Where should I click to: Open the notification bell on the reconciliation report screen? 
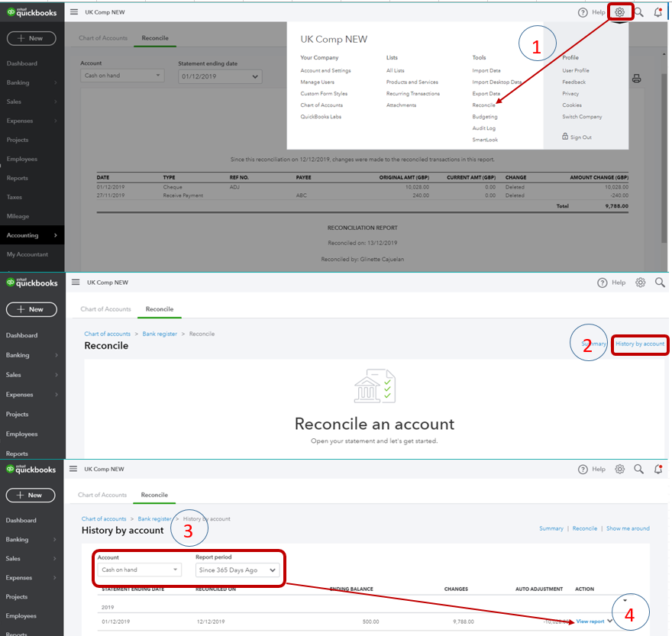[657, 12]
